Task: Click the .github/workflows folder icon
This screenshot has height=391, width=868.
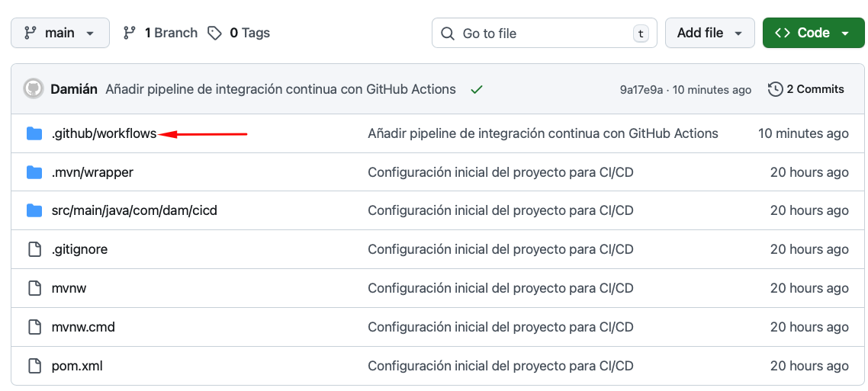Action: [x=34, y=134]
